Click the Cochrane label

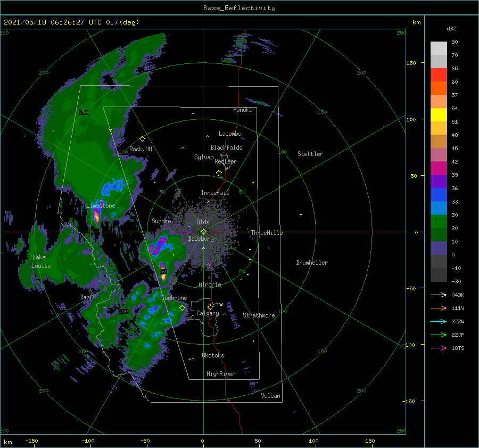pos(174,298)
